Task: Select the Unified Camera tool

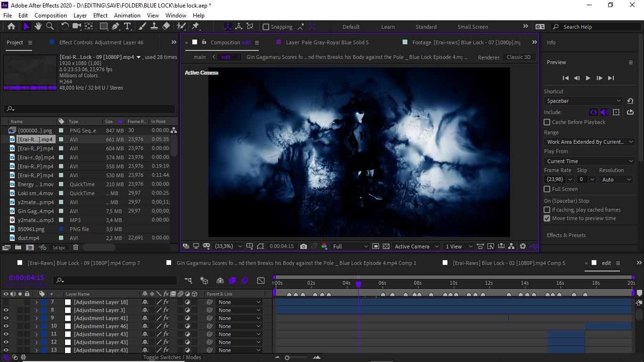Action: click(77, 26)
